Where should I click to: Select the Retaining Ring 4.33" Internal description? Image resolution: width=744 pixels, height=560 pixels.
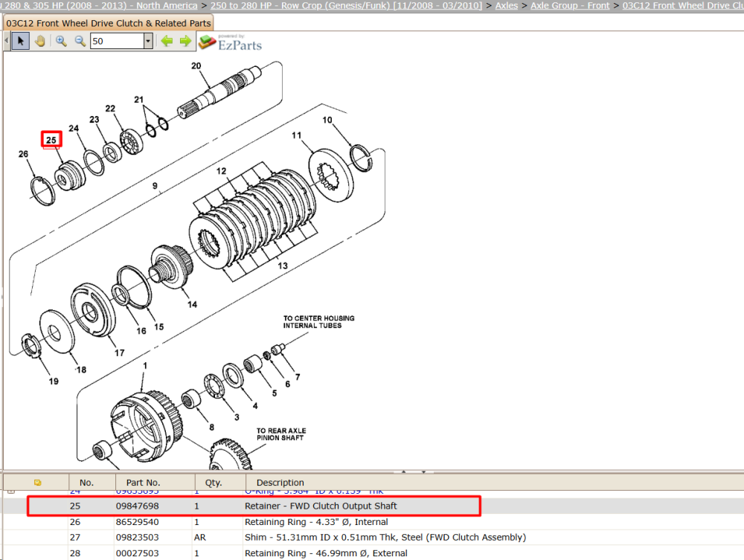[316, 522]
